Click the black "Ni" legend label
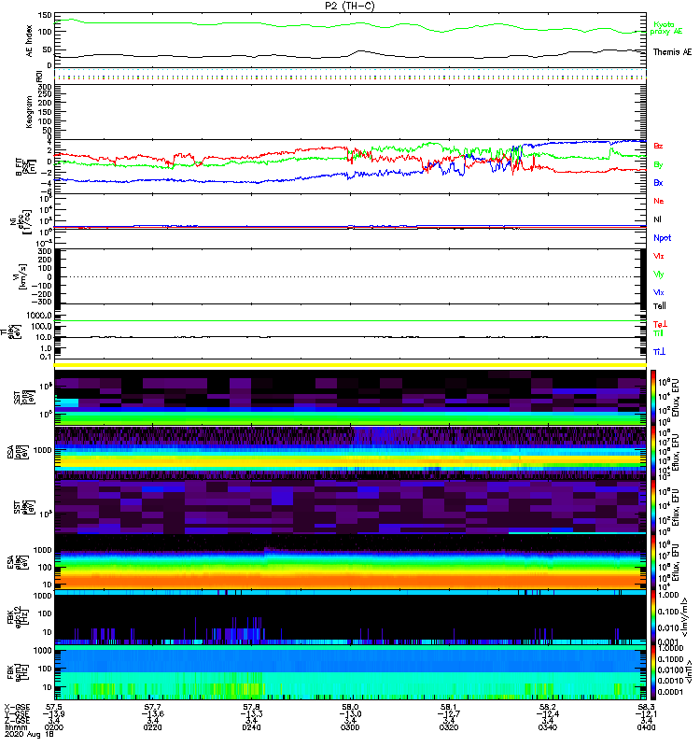Screen dimensions: 700x747 tap(657, 219)
